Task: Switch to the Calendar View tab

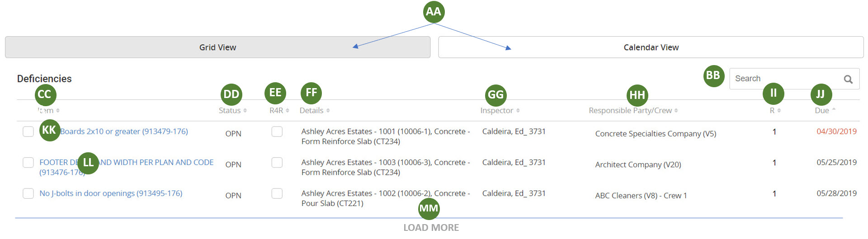Action: pyautogui.click(x=651, y=47)
